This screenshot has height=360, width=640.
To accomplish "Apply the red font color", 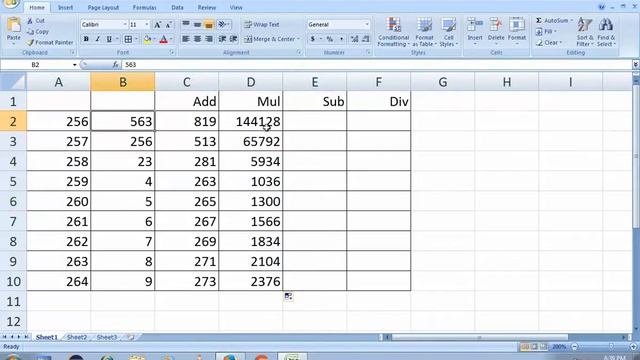I will click(164, 39).
